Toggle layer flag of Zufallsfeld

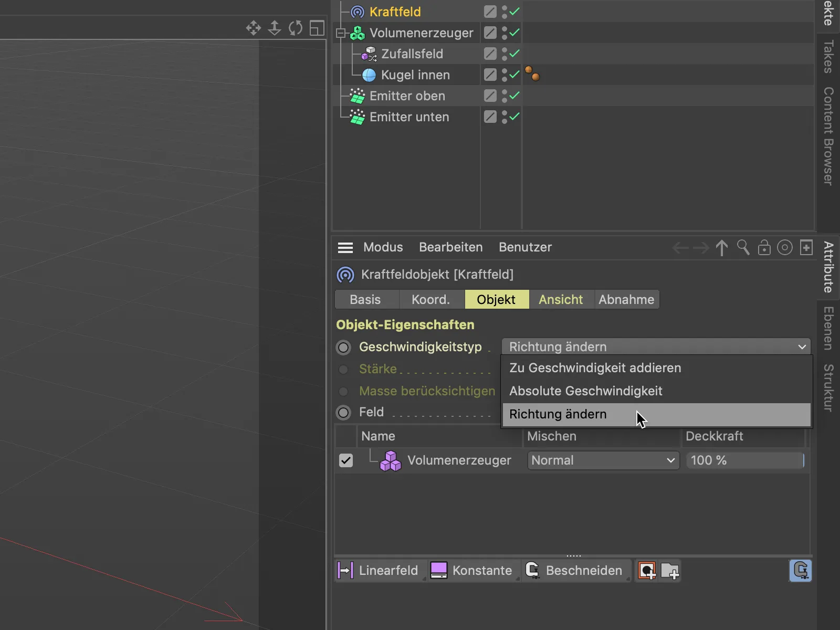490,54
